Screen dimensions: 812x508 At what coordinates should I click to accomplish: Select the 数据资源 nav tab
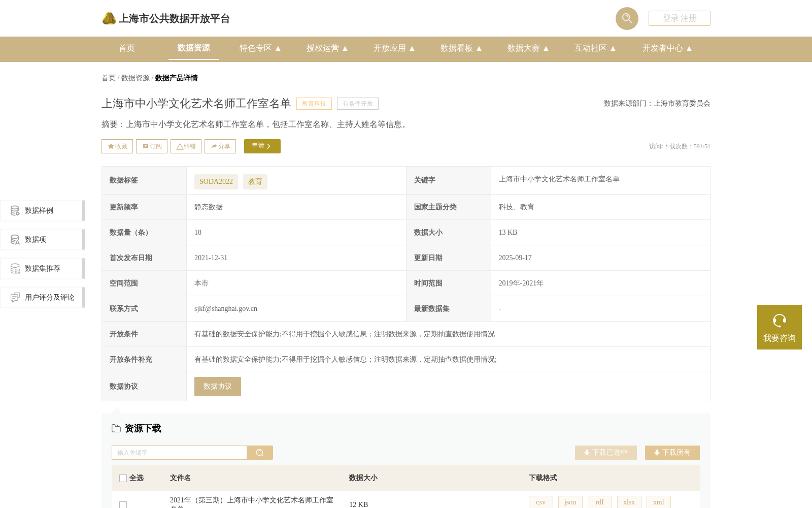pyautogui.click(x=194, y=48)
